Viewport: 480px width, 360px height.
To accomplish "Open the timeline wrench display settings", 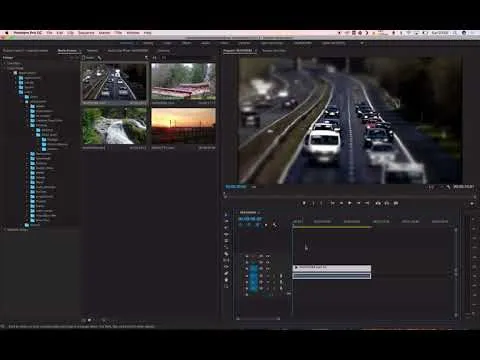I will pyautogui.click(x=275, y=225).
